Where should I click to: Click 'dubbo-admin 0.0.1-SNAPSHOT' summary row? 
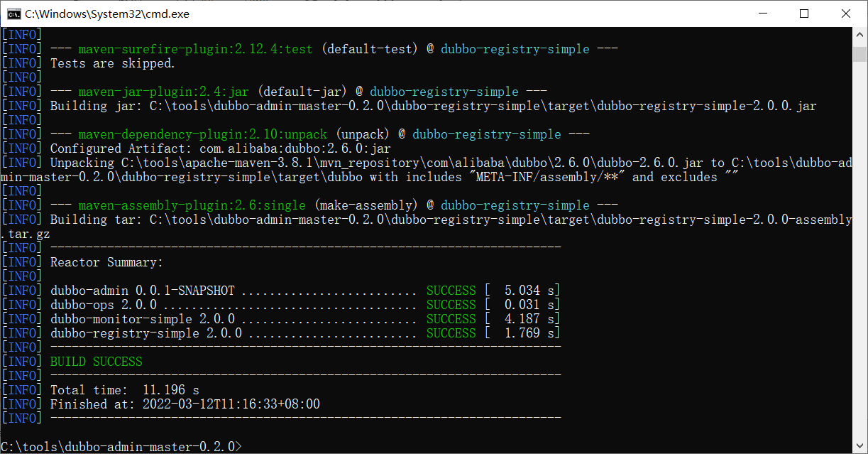pyautogui.click(x=305, y=291)
